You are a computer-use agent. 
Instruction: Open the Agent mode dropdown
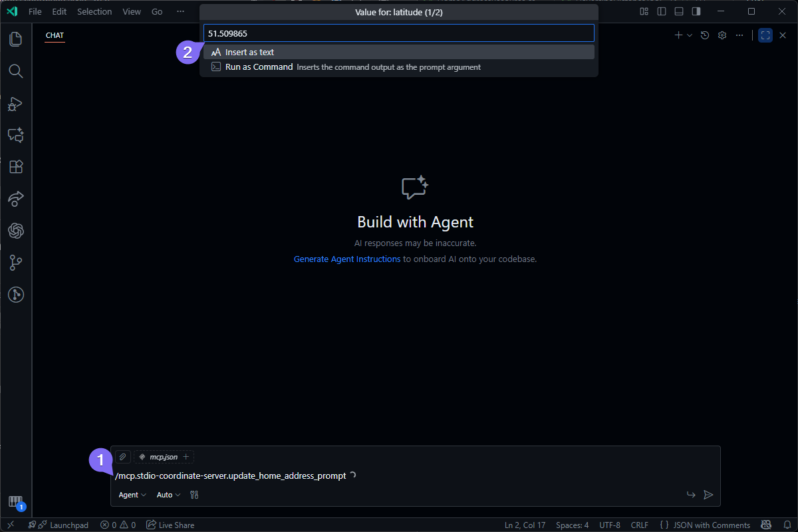coord(132,495)
